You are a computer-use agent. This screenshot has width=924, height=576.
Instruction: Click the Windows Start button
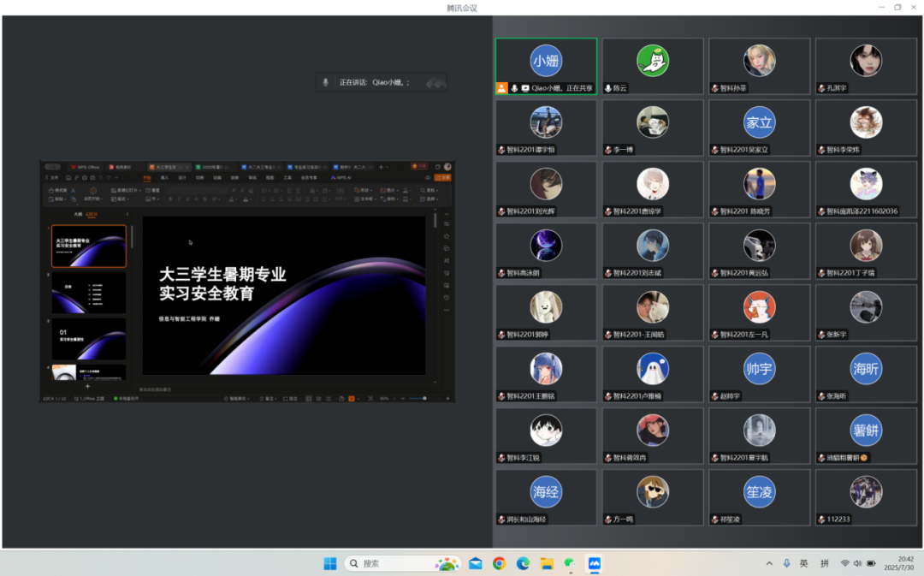click(330, 564)
